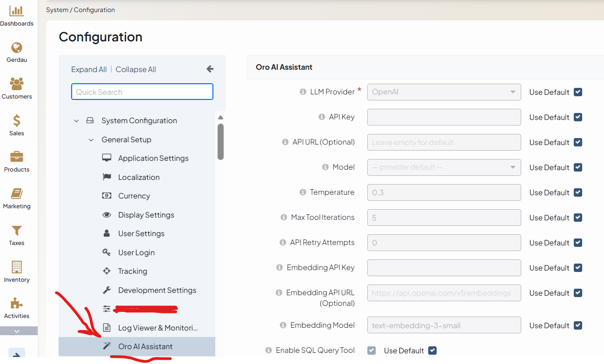Click the Embedding API URL info icon
The height and width of the screenshot is (364, 604).
(279, 293)
